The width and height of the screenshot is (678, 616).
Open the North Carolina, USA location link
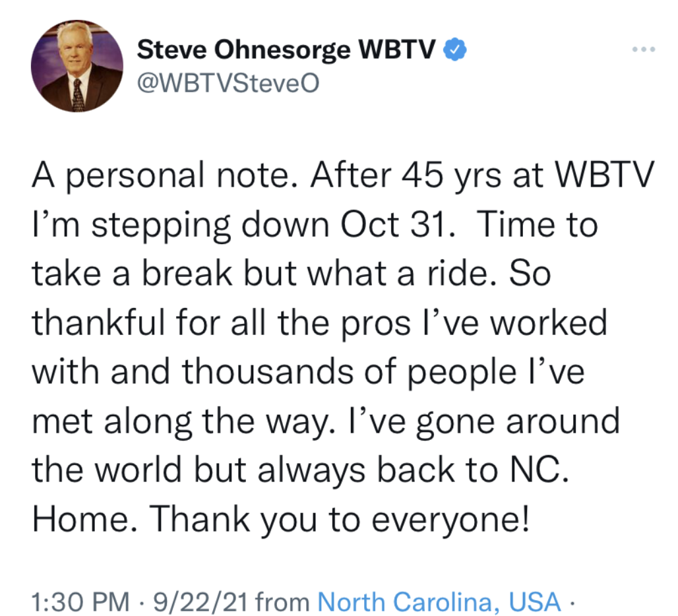pyautogui.click(x=439, y=601)
